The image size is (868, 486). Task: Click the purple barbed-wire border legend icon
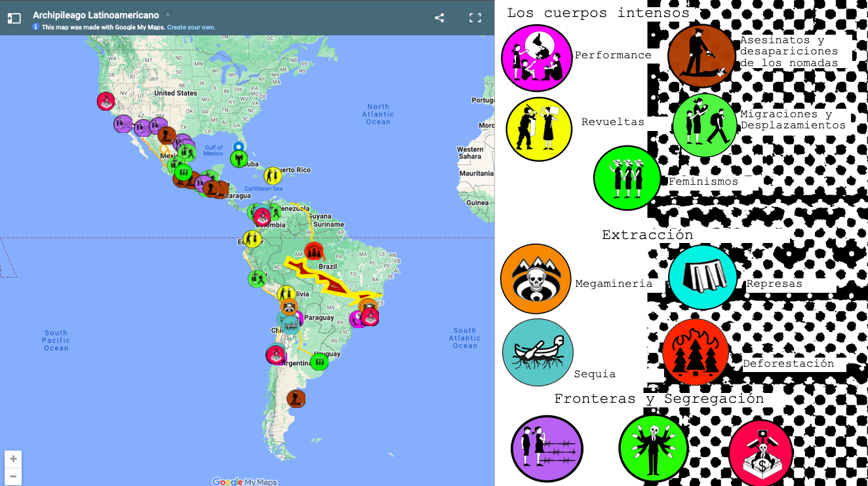547,449
